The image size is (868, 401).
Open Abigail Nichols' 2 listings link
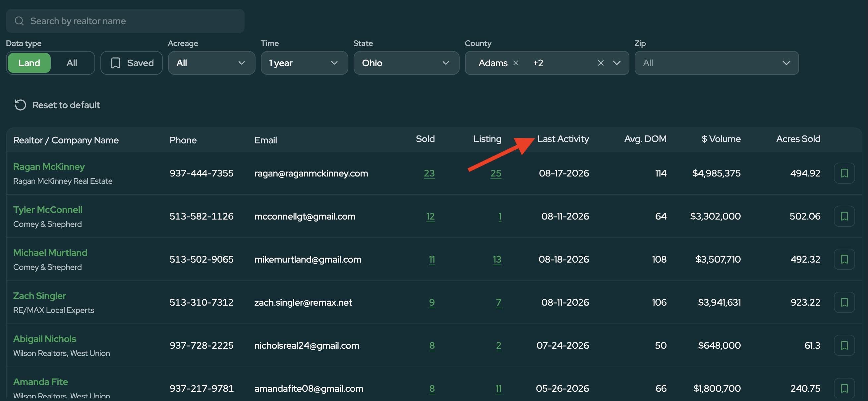tap(499, 346)
